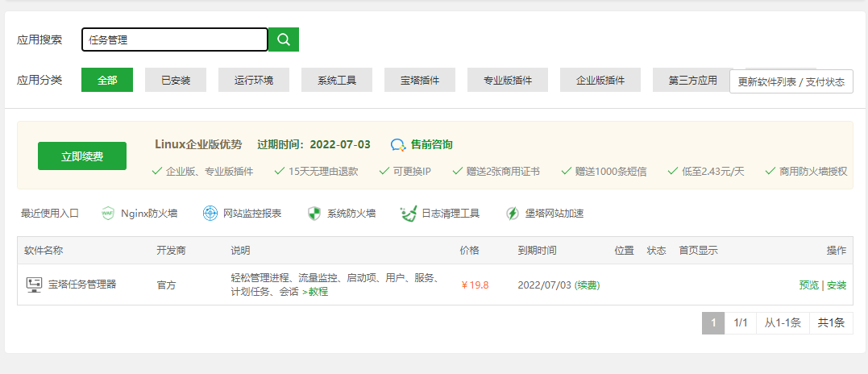868x374 pixels.
Task: Click the 操作 column header
Action: [x=837, y=251]
